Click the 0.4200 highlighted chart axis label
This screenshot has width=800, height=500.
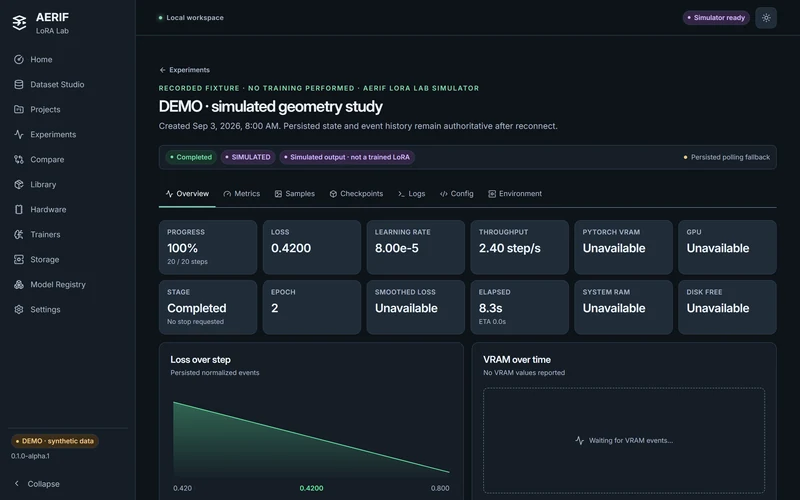311,488
